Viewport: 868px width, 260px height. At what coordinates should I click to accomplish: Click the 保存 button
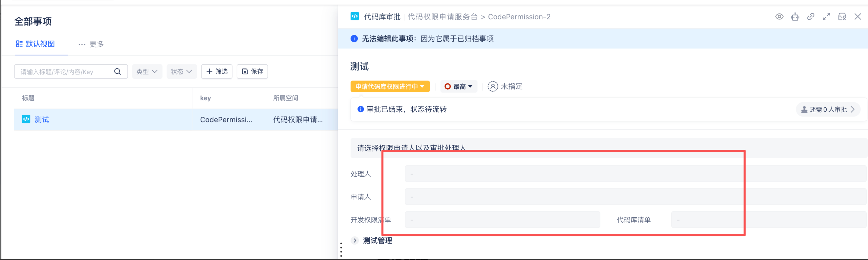tap(252, 72)
